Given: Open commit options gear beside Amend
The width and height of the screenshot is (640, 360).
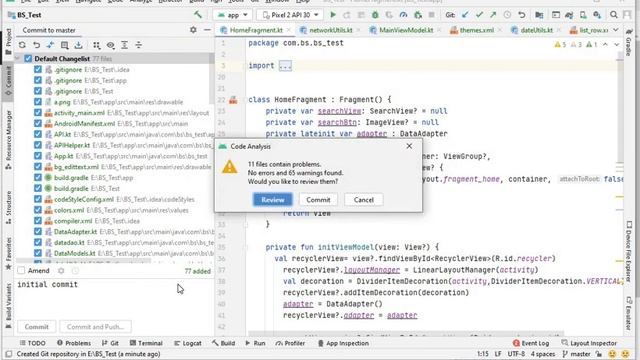Looking at the screenshot, I should 61,271.
